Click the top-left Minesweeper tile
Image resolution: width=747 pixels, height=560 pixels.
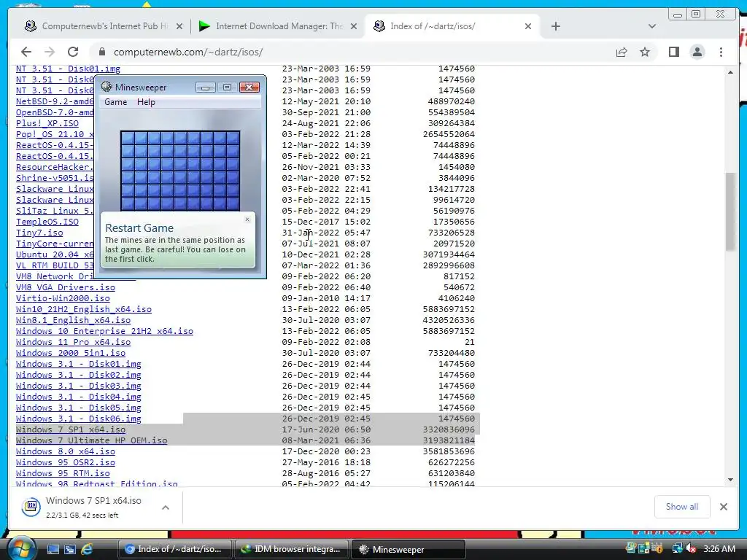pos(127,138)
